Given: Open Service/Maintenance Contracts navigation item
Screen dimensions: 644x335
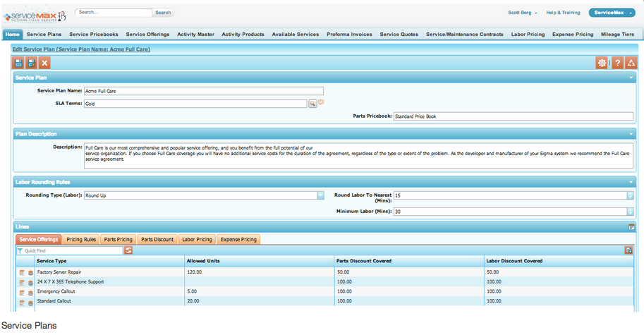Looking at the screenshot, I should (465, 35).
